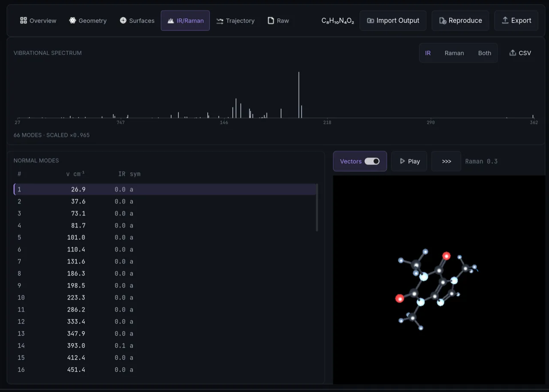Click the Export button
Screen dimensions: 549x392
pyautogui.click(x=516, y=21)
